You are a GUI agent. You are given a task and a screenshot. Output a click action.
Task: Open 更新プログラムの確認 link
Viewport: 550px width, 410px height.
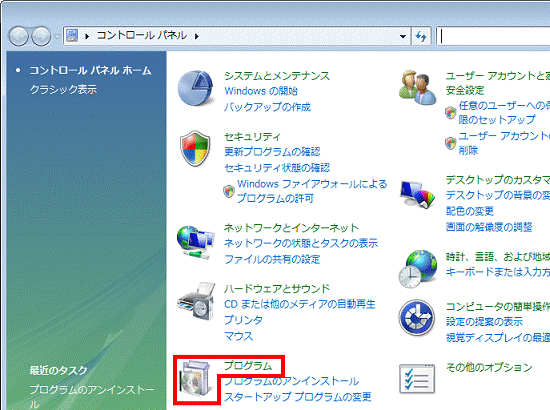272,152
